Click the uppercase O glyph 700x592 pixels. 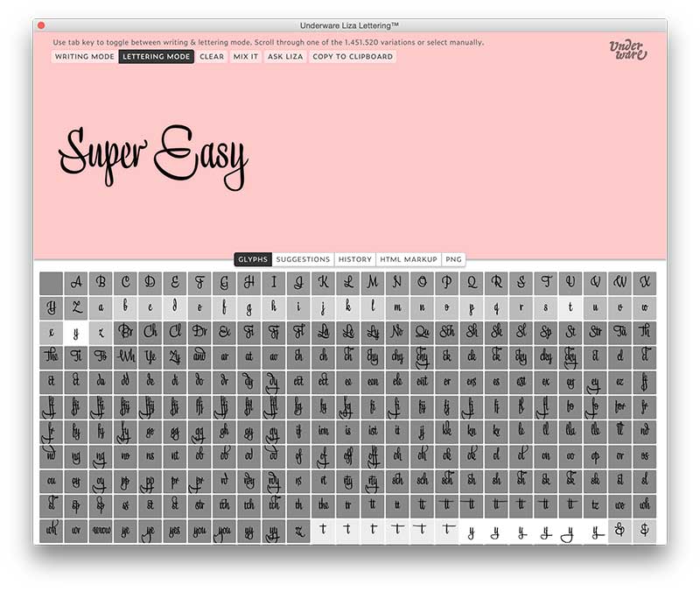423,283
